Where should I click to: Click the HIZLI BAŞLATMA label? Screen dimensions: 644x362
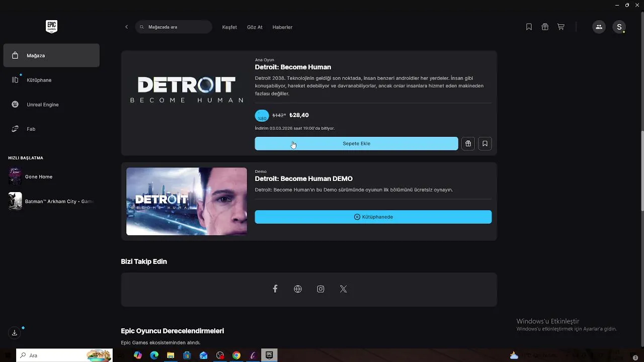26,158
